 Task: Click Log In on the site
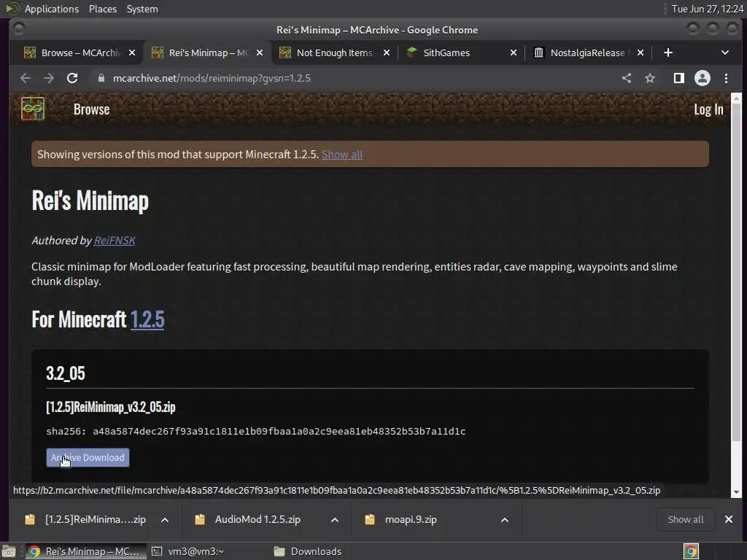click(x=708, y=109)
